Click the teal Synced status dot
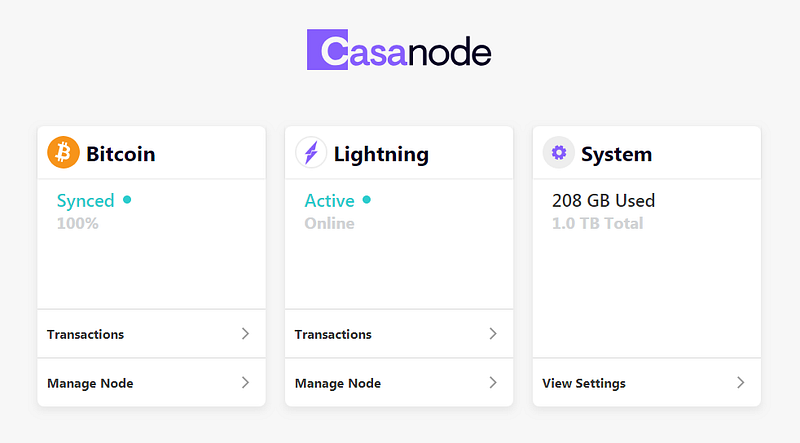Viewport: 800px width, 443px height. 127,200
